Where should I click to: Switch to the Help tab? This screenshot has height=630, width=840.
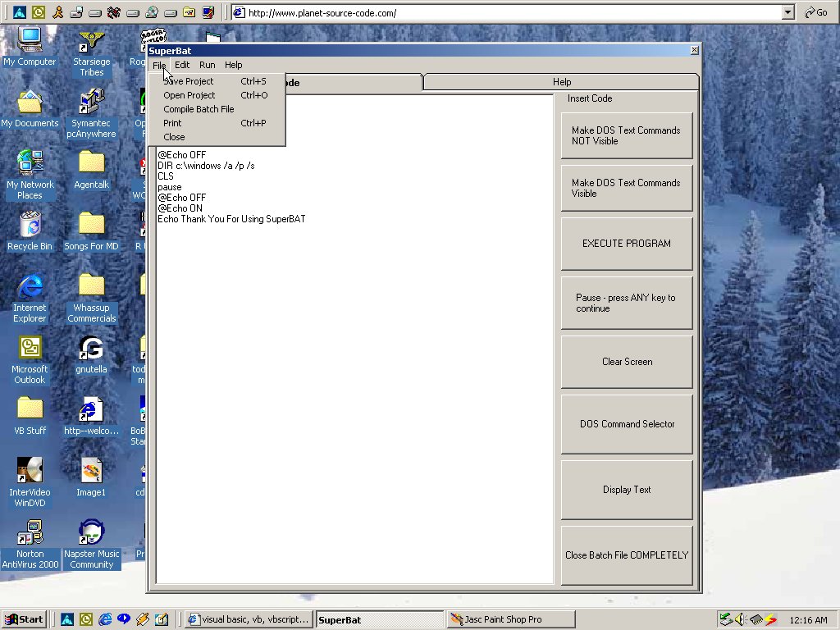[x=561, y=82]
